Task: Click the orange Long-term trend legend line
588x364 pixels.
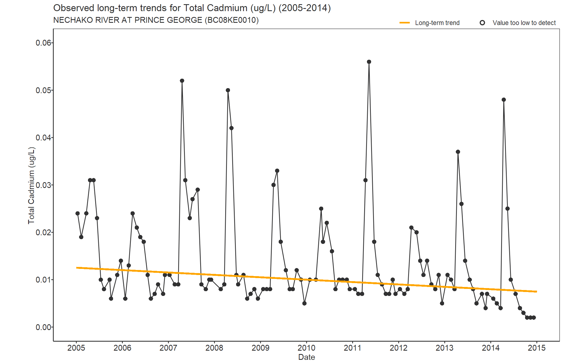Action: 405,23
